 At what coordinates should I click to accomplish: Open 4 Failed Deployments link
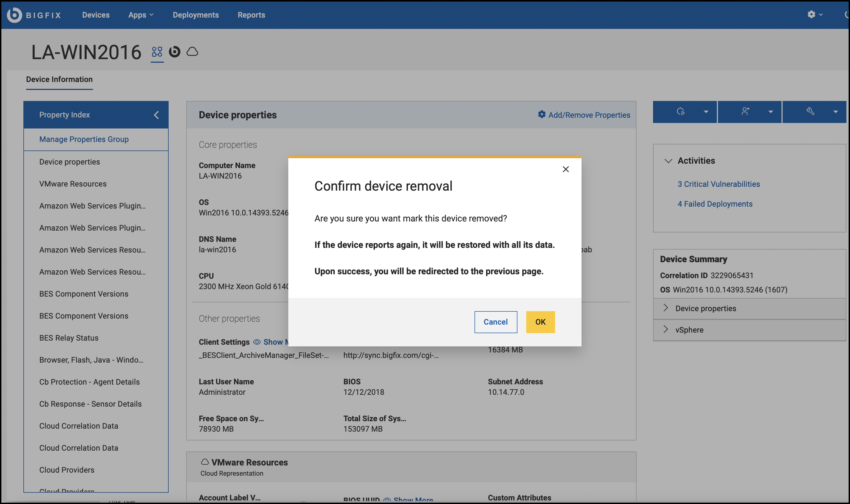pos(715,204)
